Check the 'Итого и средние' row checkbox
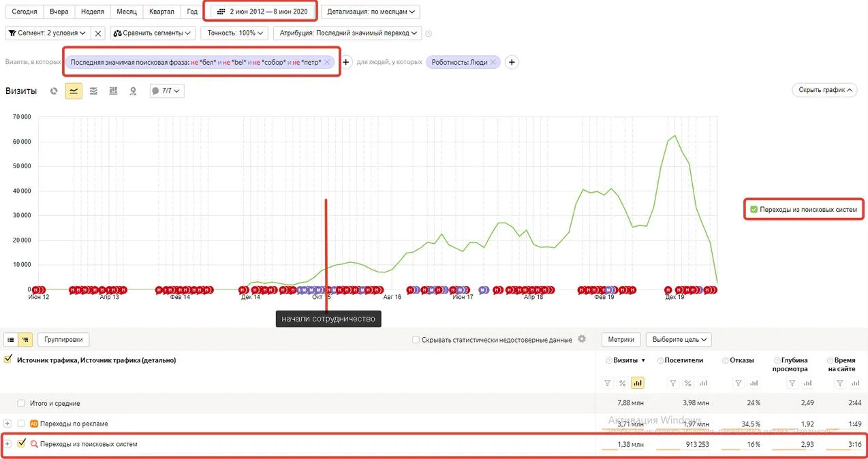The image size is (868, 459). click(x=21, y=403)
